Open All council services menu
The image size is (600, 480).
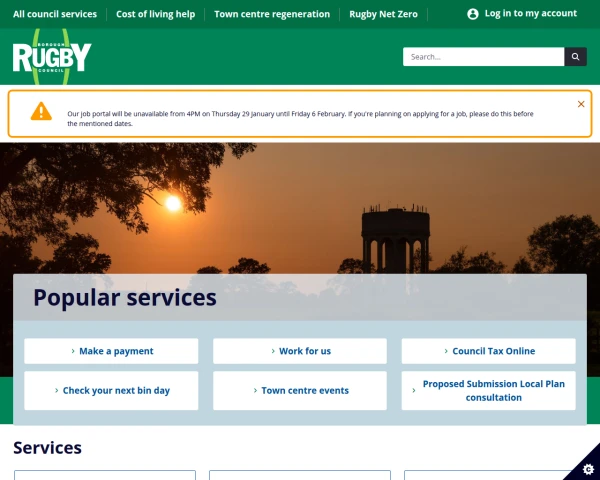[55, 14]
